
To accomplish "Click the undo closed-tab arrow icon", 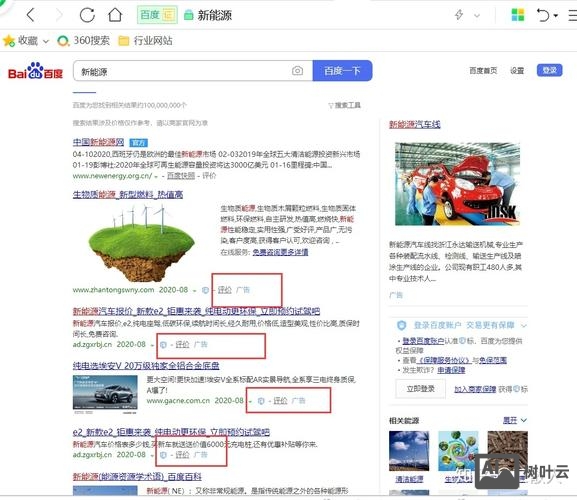I will (x=543, y=15).
